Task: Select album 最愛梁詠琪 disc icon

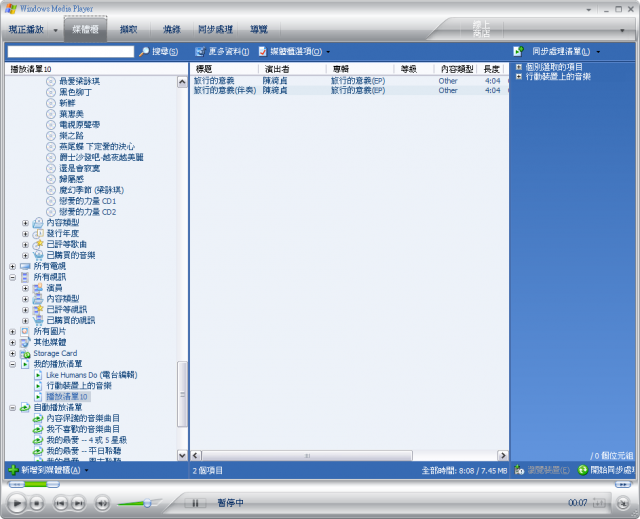Action: pos(51,81)
